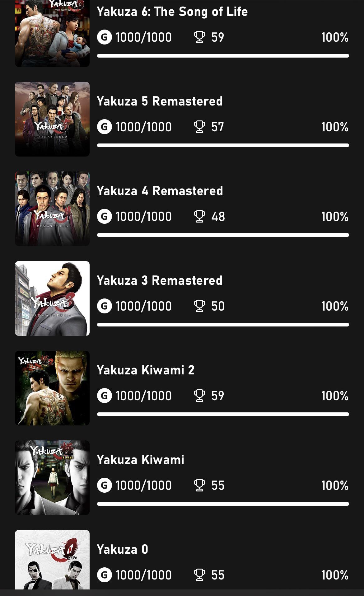Open Yakuza 6: The Song of Life title
The height and width of the screenshot is (596, 364).
(172, 12)
